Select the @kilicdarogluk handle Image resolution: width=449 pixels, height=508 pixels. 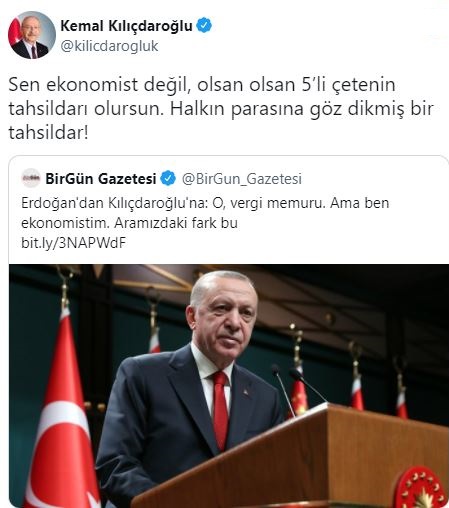click(x=109, y=46)
